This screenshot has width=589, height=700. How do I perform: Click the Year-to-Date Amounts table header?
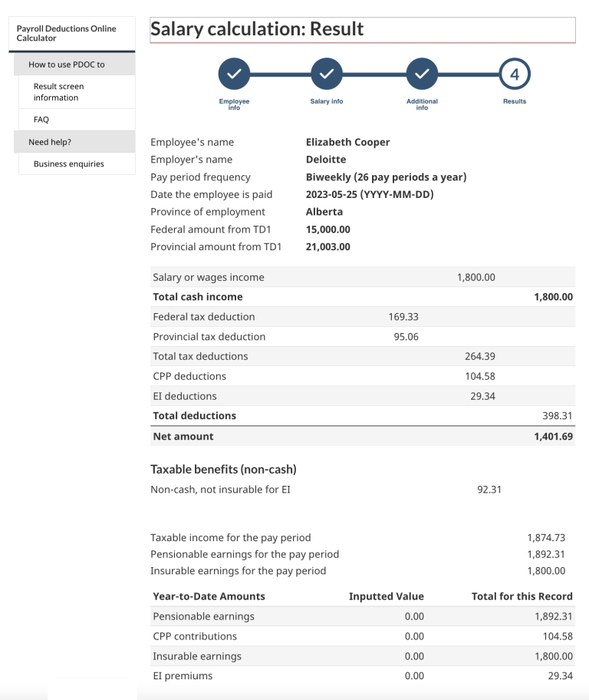click(205, 596)
